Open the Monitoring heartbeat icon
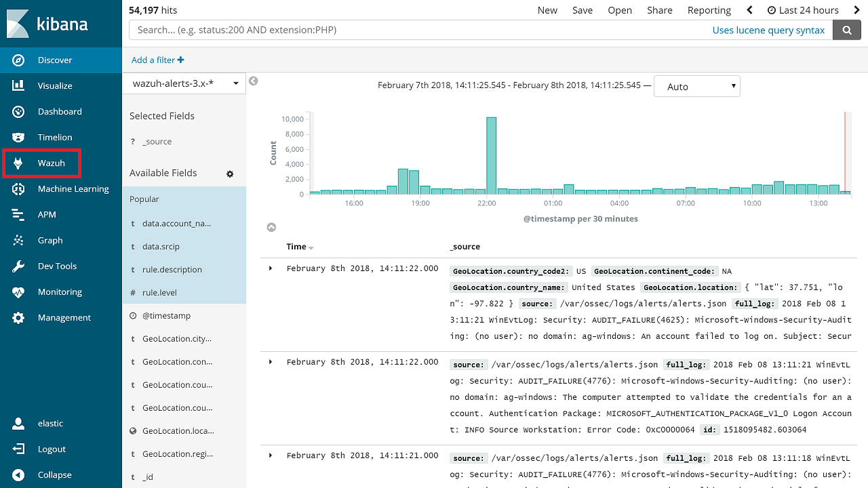868x488 pixels. coord(18,292)
